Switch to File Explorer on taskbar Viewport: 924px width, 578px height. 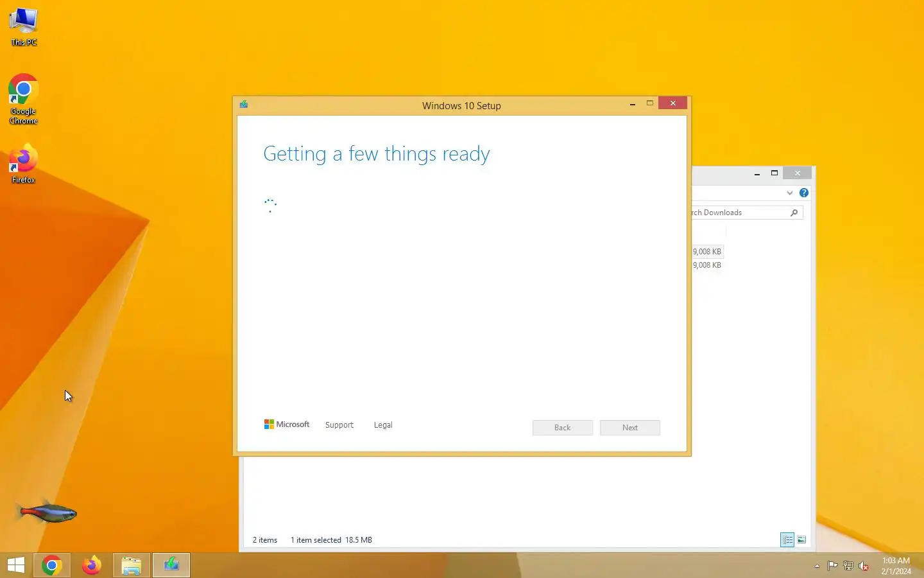(x=132, y=565)
